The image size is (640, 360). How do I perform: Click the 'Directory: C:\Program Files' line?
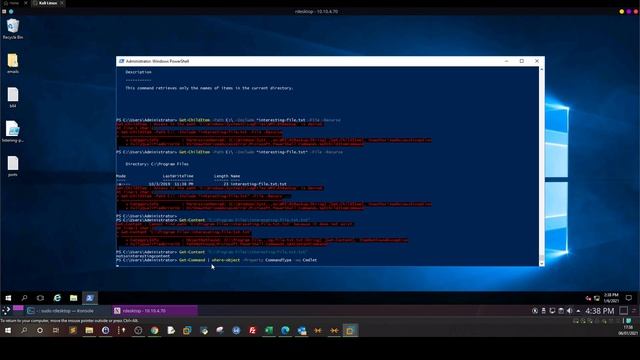[x=157, y=164]
